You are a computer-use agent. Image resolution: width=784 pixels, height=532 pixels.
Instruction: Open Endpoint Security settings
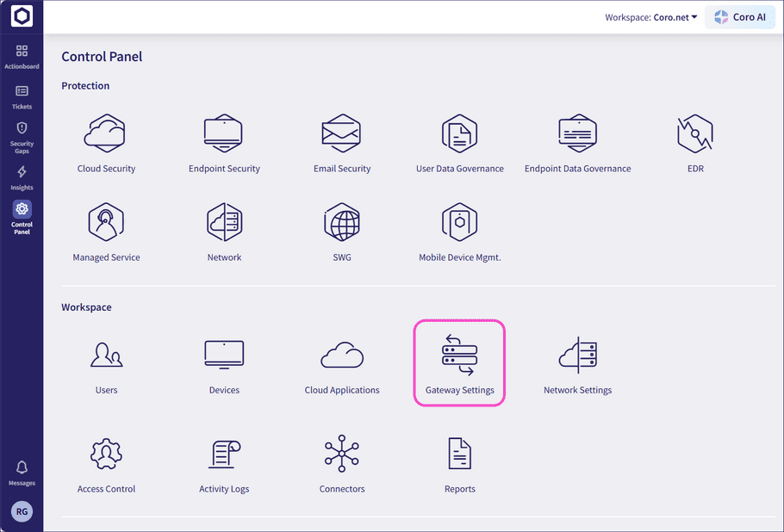tap(224, 135)
